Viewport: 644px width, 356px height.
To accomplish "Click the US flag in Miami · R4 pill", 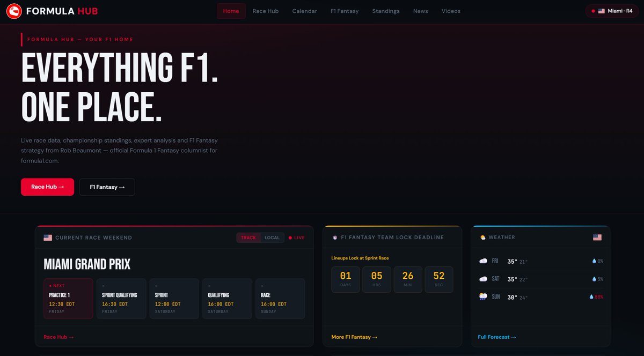I will pyautogui.click(x=602, y=11).
